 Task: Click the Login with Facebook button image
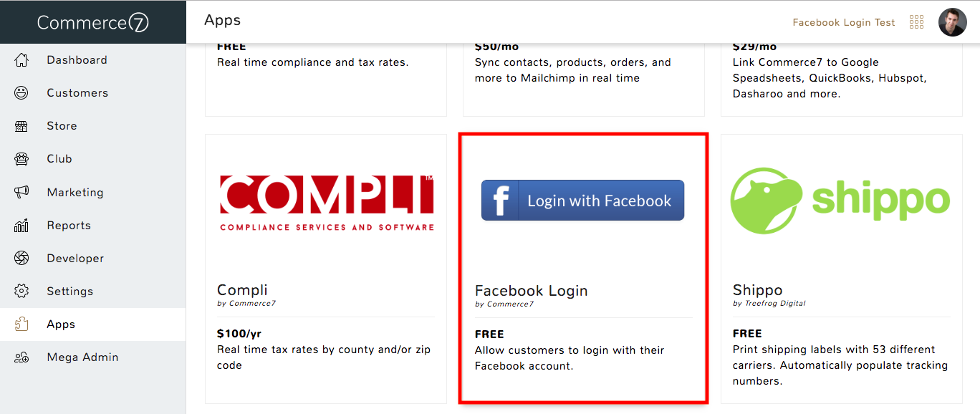coord(582,201)
